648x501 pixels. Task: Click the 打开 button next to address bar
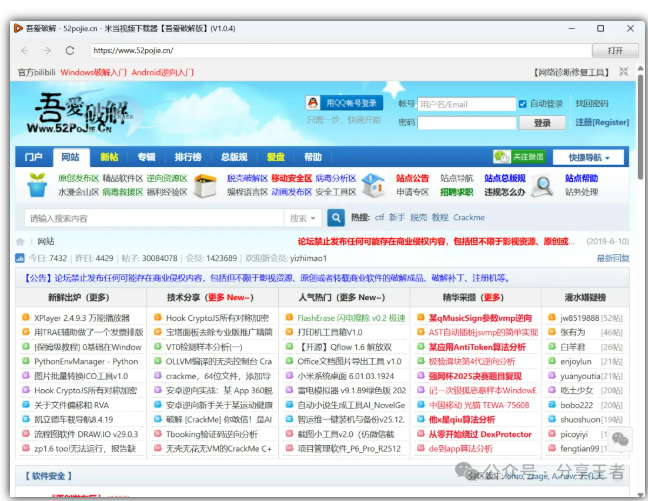pos(614,50)
